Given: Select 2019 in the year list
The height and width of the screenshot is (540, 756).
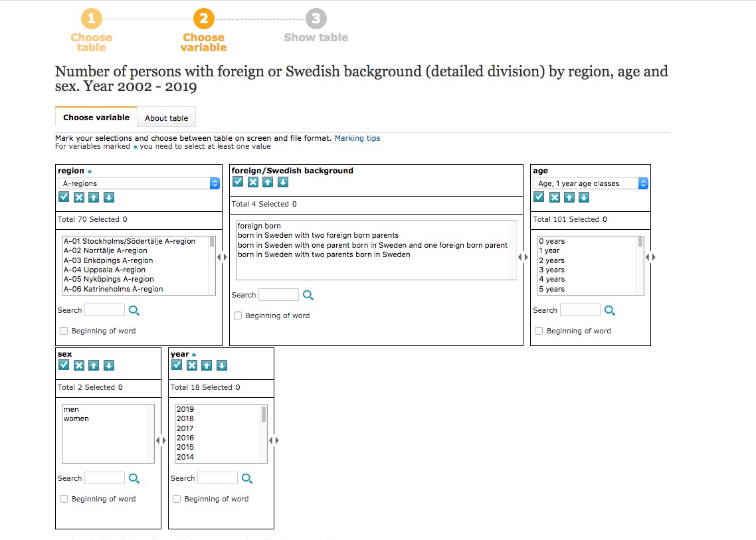Looking at the screenshot, I should [x=185, y=409].
